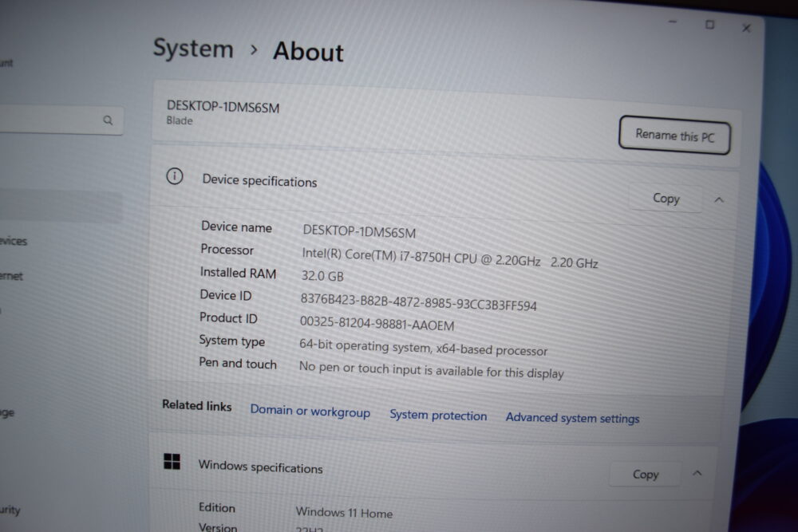Screen dimensions: 798x532
Task: Click the Rename this PC button
Action: pos(675,136)
